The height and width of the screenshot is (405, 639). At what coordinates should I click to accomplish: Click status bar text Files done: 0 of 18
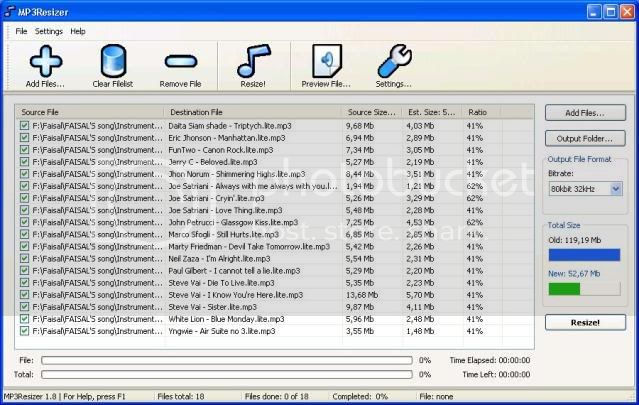276,396
